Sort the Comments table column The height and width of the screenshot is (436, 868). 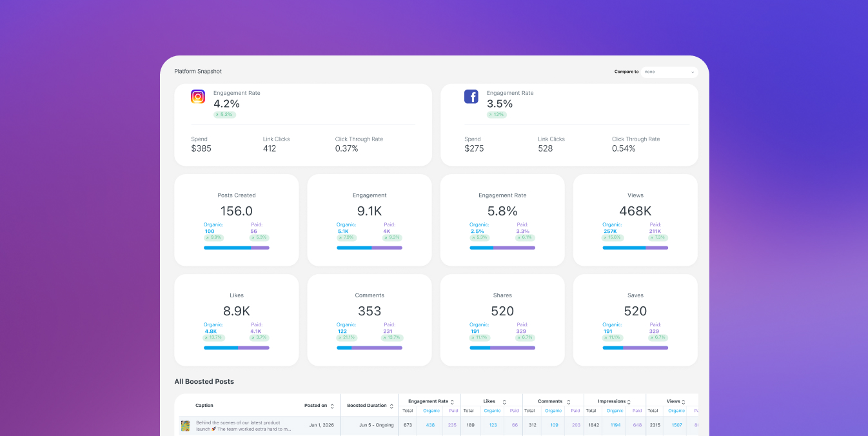(568, 401)
